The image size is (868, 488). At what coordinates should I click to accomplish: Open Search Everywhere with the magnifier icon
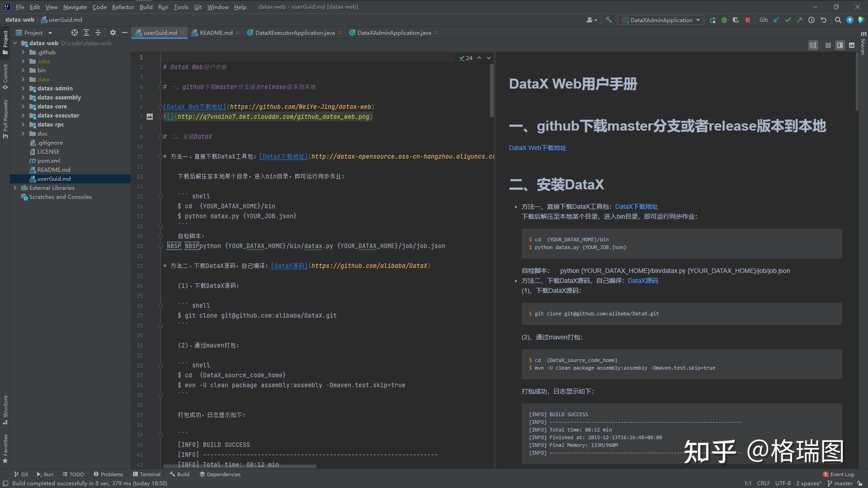(838, 20)
